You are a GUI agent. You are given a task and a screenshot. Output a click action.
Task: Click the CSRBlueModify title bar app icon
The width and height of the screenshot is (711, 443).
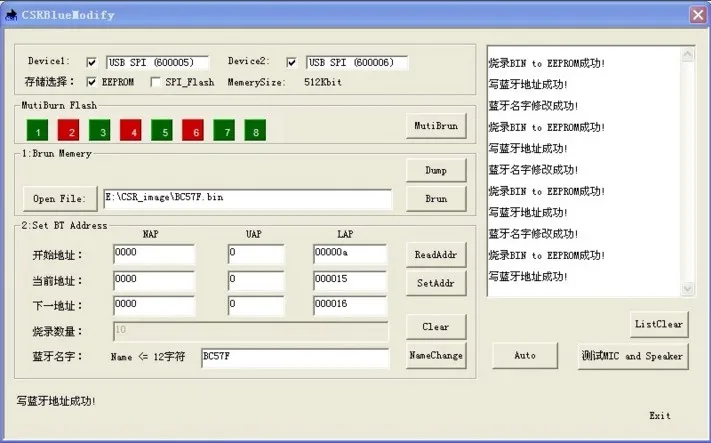(11, 15)
